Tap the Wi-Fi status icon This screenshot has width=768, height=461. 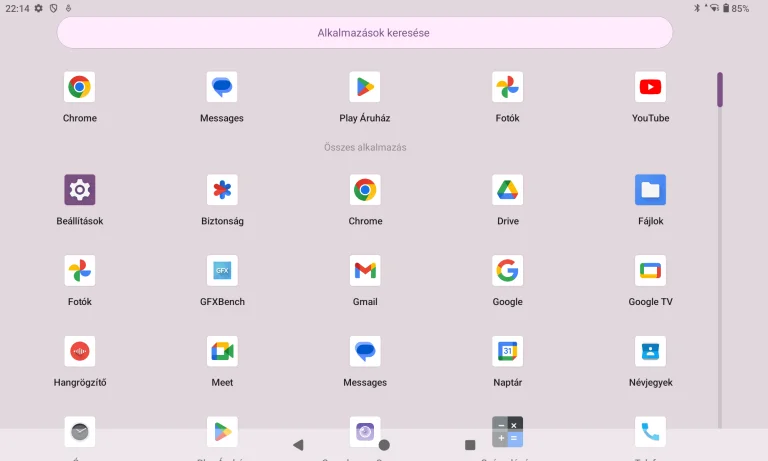[x=715, y=8]
